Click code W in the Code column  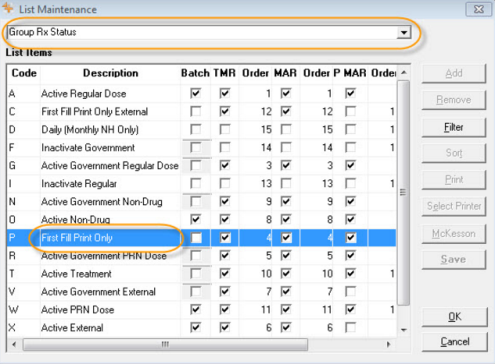[14, 310]
